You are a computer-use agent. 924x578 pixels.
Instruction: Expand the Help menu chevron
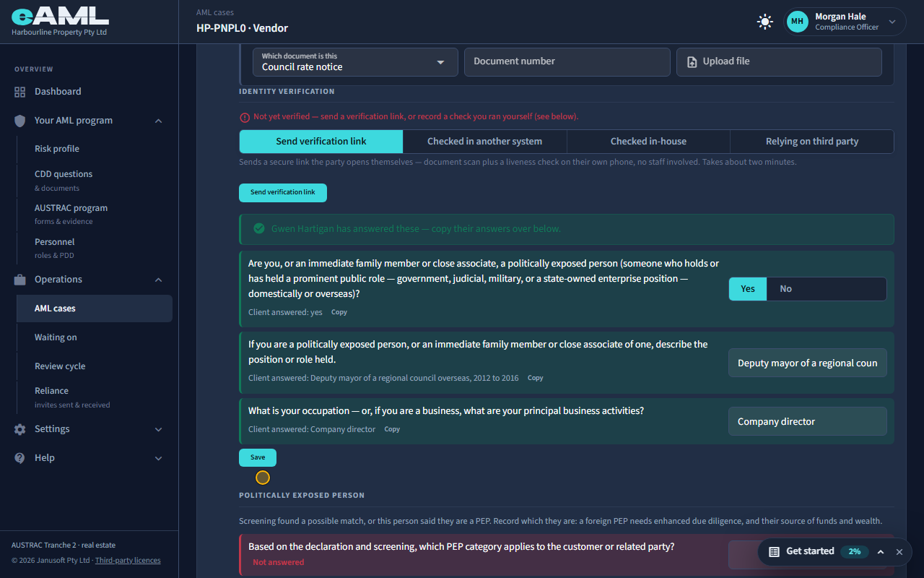pos(159,458)
